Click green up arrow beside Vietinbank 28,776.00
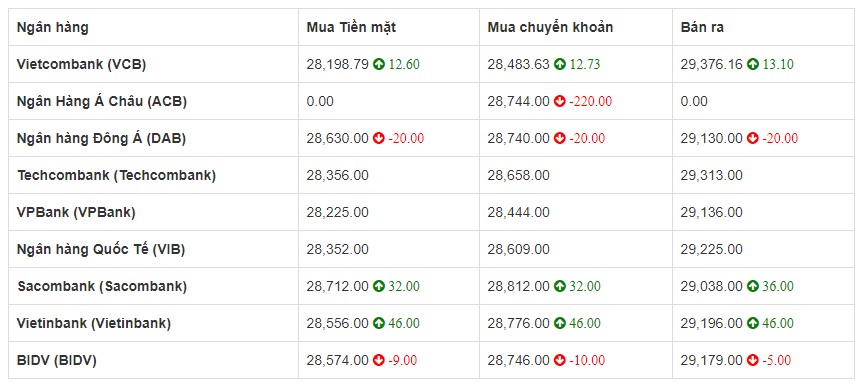This screenshot has height=386, width=864. point(560,323)
